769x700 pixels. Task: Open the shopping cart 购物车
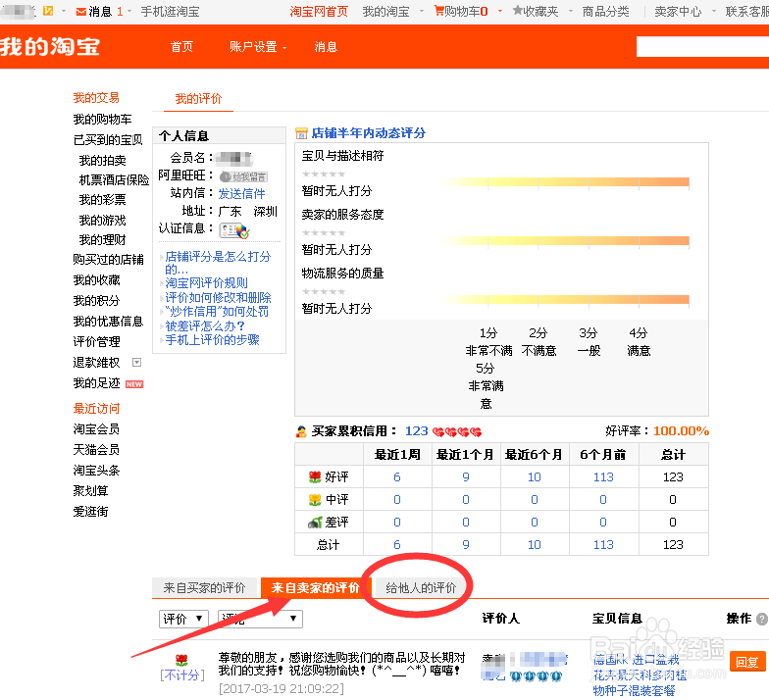pos(461,11)
